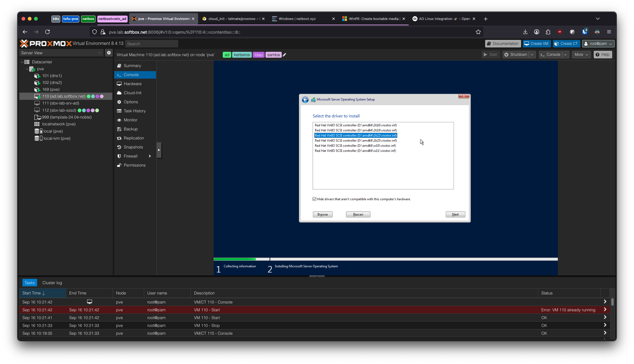Switch to the Cluster log tab
Image resolution: width=634 pixels, height=364 pixels.
[52, 283]
